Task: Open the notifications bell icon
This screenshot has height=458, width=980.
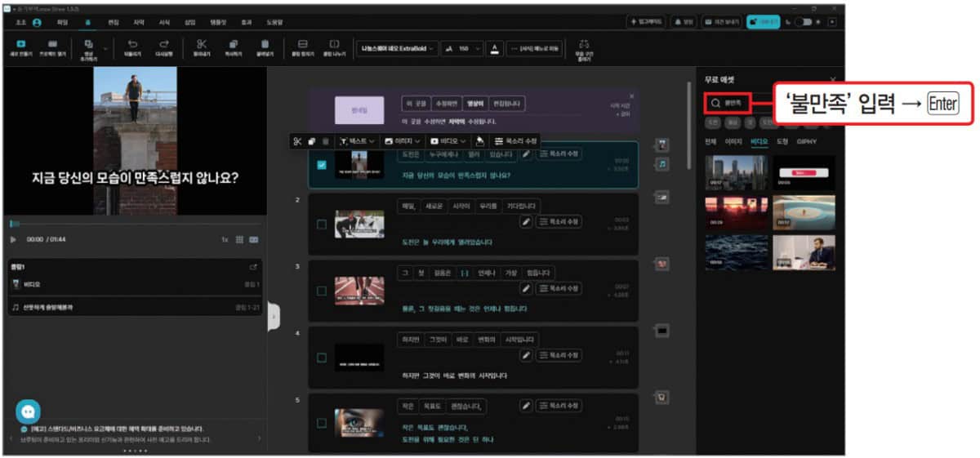Action: coord(679,22)
